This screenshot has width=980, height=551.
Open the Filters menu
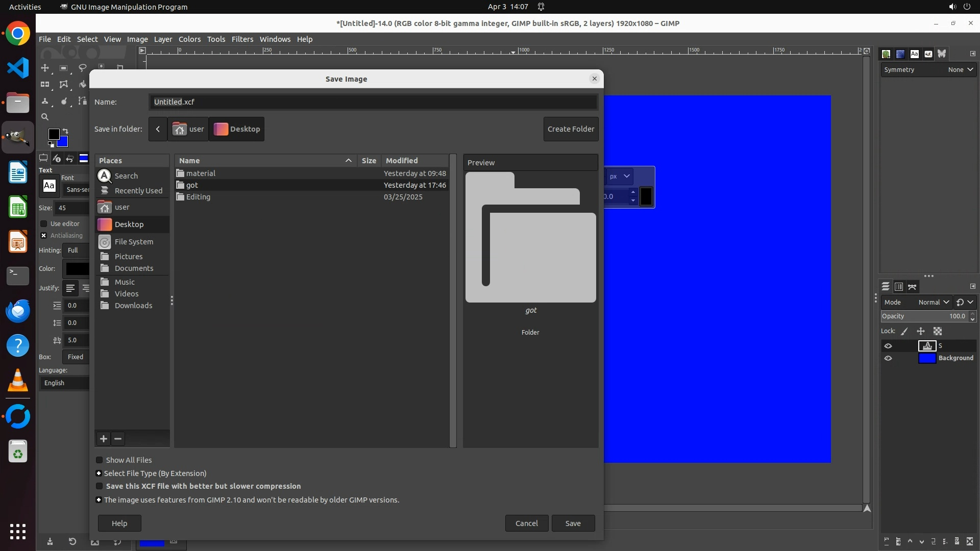coord(242,39)
